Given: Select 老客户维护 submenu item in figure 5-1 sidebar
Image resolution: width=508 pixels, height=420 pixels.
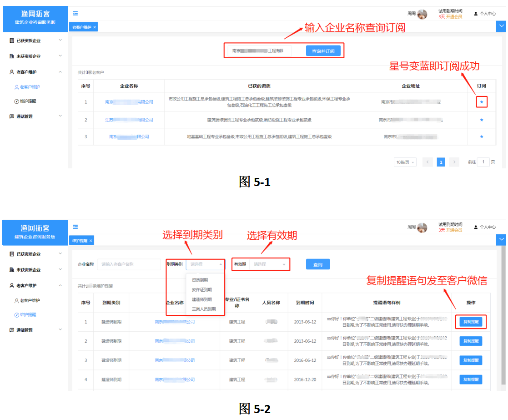Looking at the screenshot, I should point(28,87).
